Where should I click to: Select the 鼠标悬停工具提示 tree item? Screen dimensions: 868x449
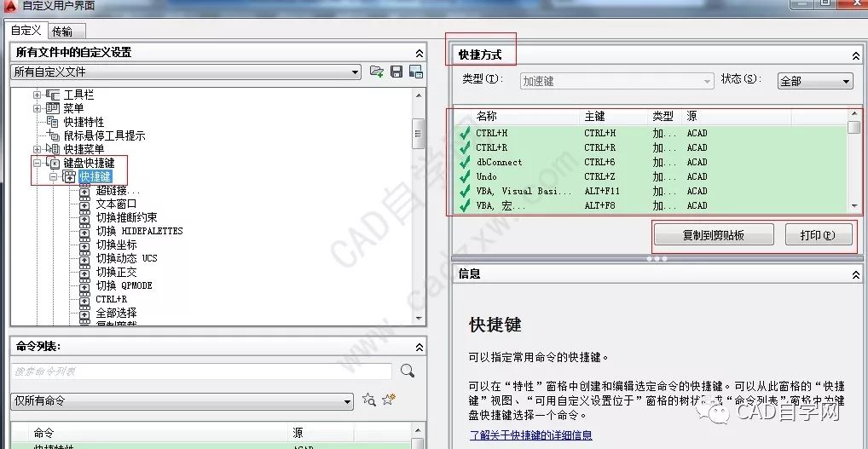pos(104,135)
